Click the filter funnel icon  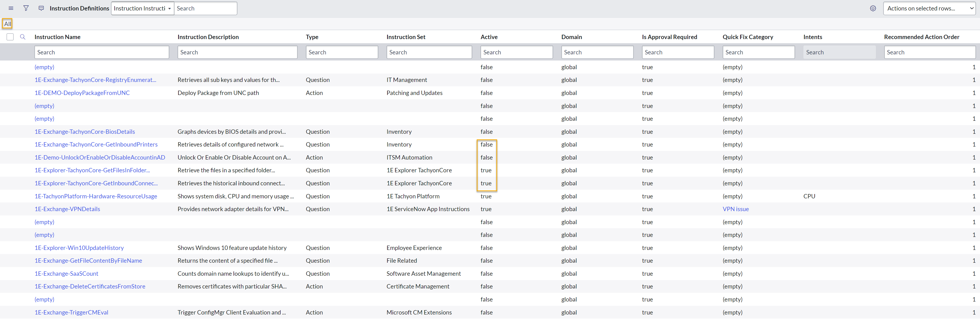(x=26, y=8)
